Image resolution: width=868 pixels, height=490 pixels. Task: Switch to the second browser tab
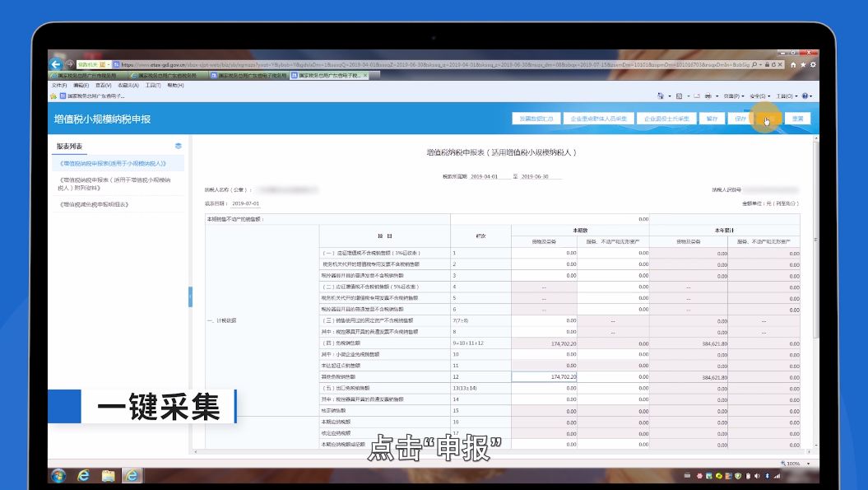click(168, 76)
